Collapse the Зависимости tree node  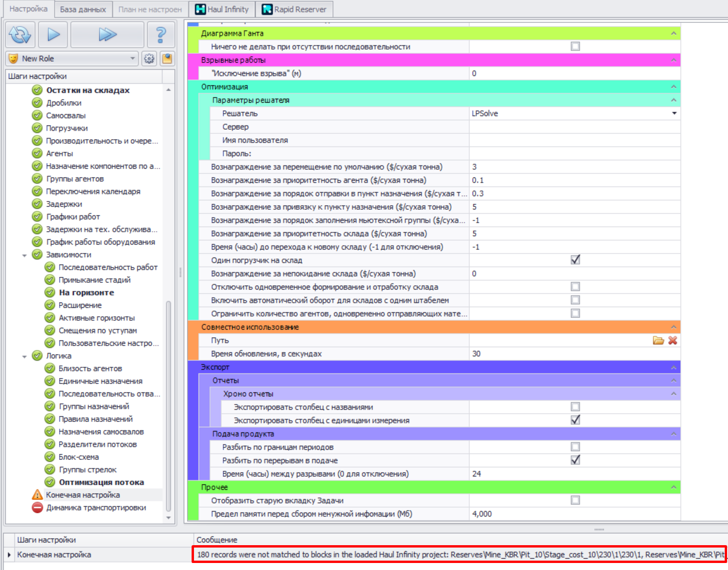pos(24,255)
